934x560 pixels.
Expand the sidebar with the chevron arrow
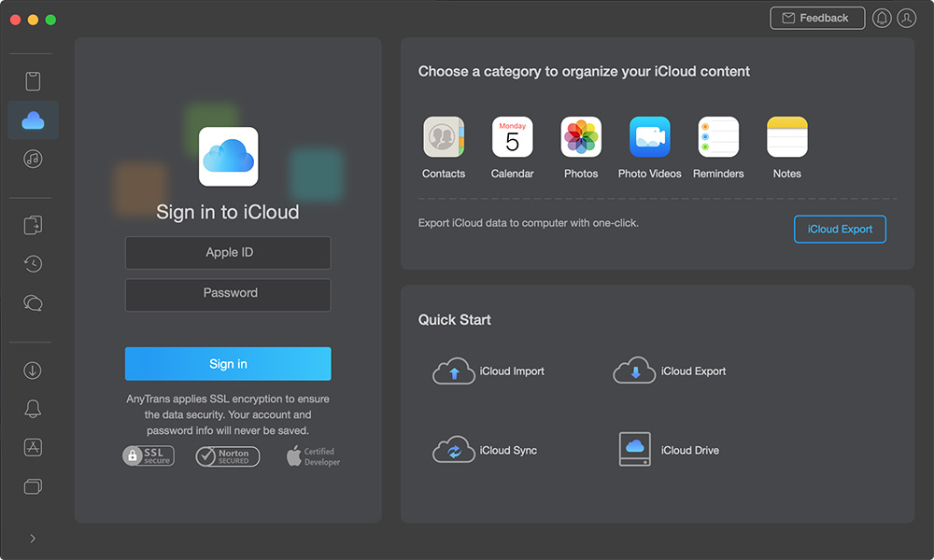click(33, 539)
